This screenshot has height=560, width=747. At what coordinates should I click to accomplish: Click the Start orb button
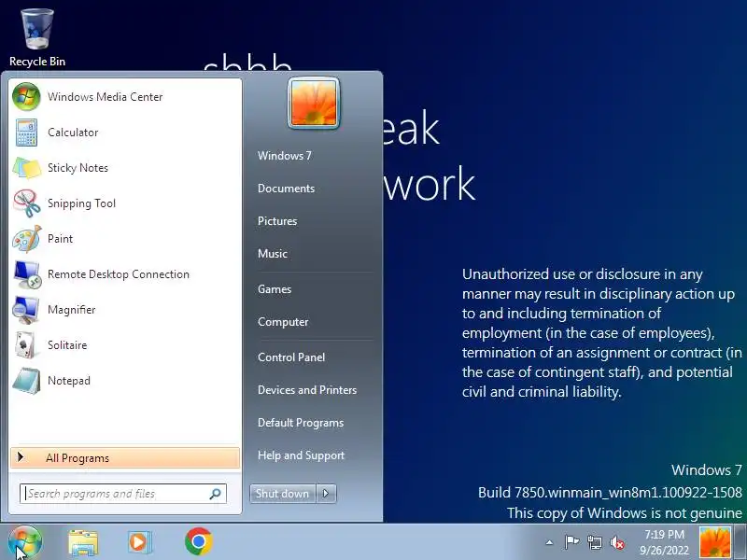pos(25,541)
